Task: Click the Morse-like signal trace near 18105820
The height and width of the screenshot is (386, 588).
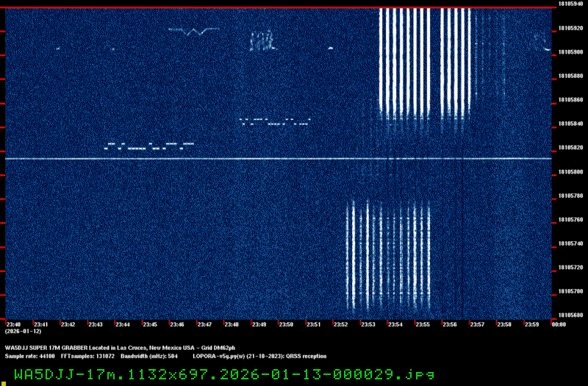Action: [x=149, y=146]
